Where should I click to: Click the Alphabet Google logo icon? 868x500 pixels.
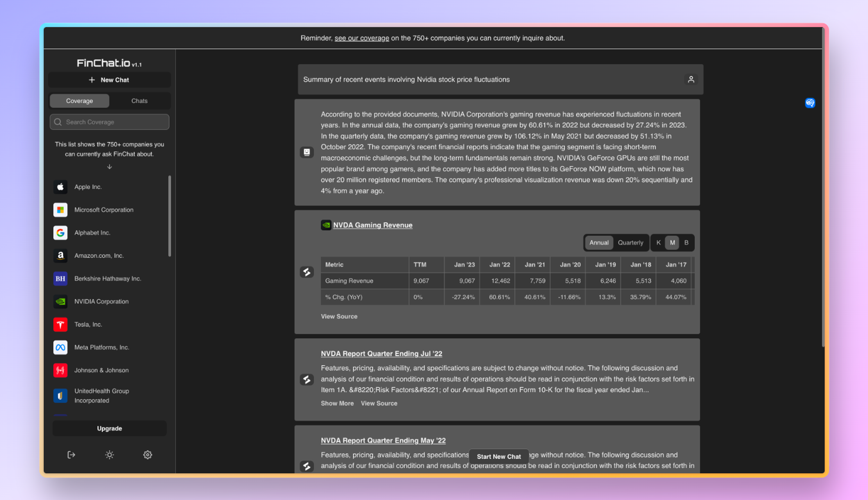60,233
